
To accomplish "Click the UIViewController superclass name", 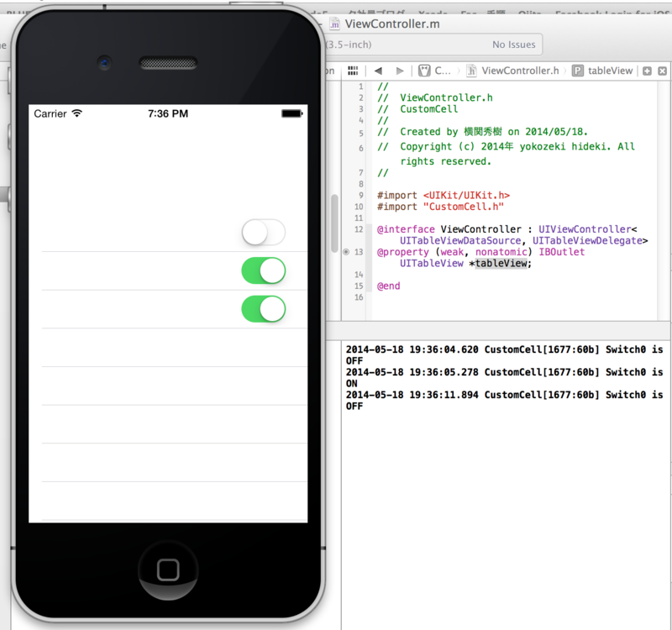I will point(585,229).
